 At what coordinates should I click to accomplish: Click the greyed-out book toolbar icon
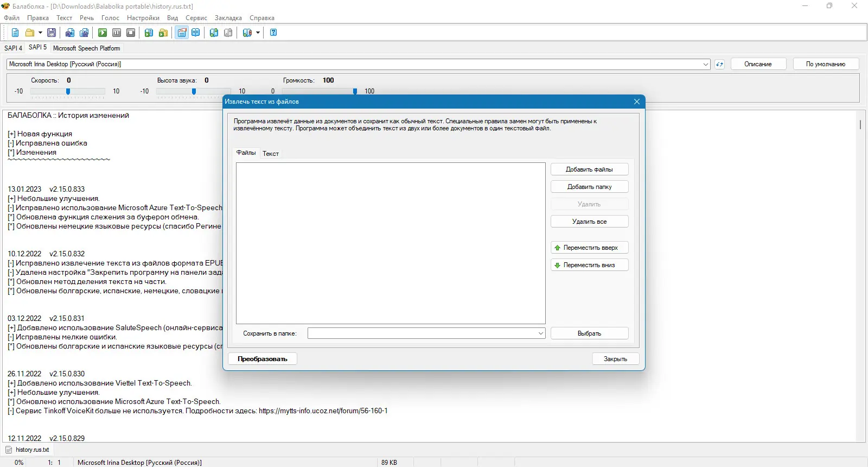228,33
